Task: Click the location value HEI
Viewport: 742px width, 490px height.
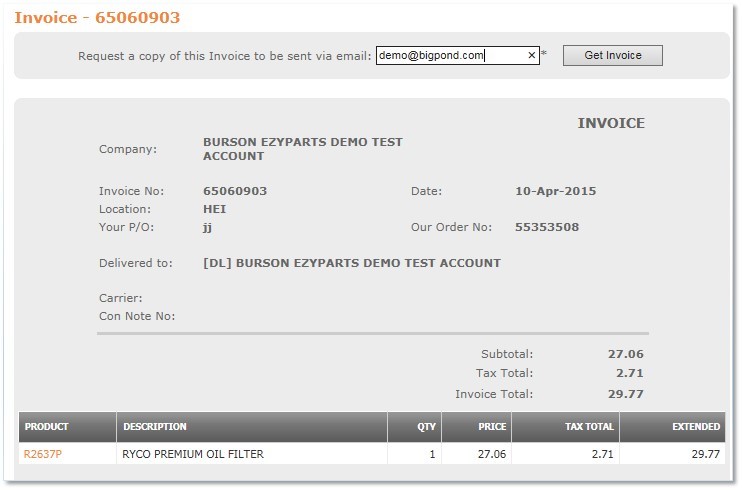Action: click(214, 209)
